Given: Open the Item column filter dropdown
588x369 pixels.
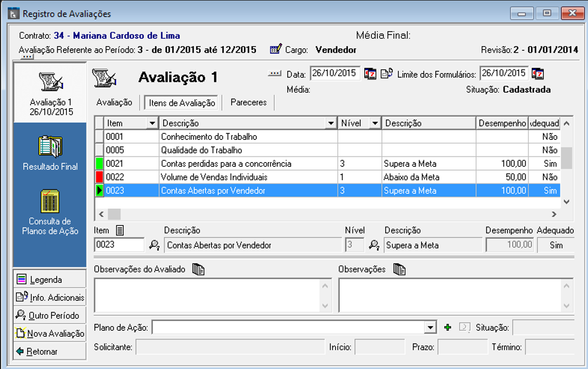Looking at the screenshot, I should 152,123.
